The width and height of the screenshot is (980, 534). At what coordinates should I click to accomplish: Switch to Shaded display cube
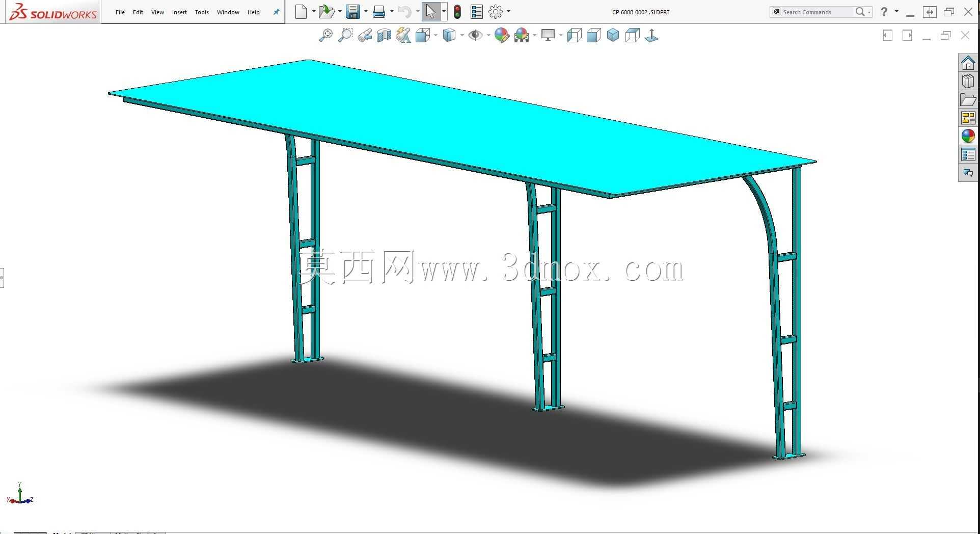pyautogui.click(x=613, y=35)
